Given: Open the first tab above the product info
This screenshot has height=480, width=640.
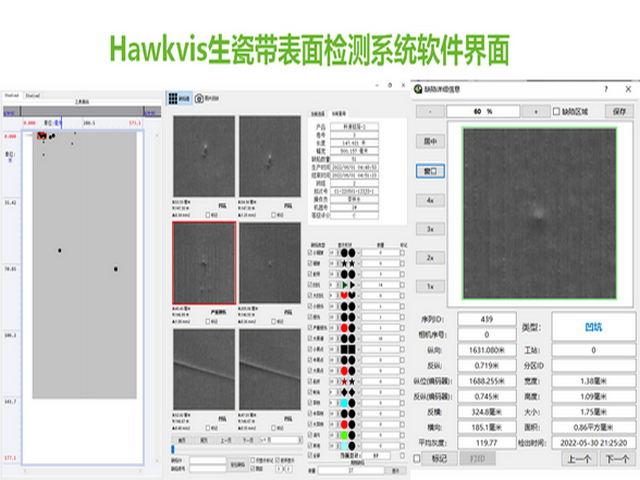Looking at the screenshot, I should point(318,113).
